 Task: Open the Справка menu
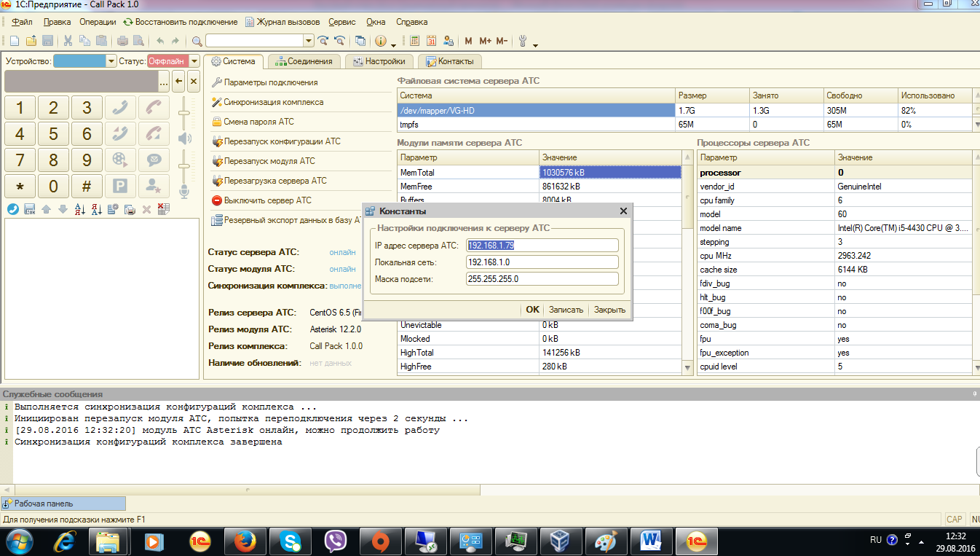pyautogui.click(x=411, y=22)
